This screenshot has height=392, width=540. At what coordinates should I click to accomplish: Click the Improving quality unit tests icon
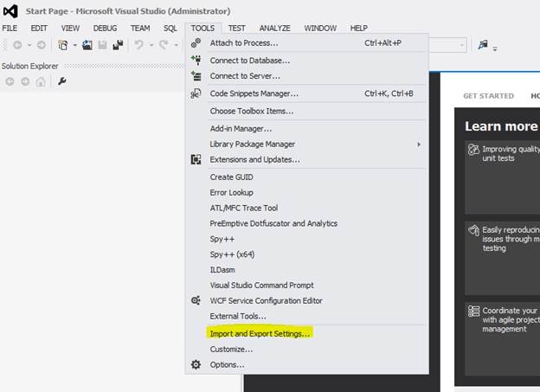click(x=473, y=150)
